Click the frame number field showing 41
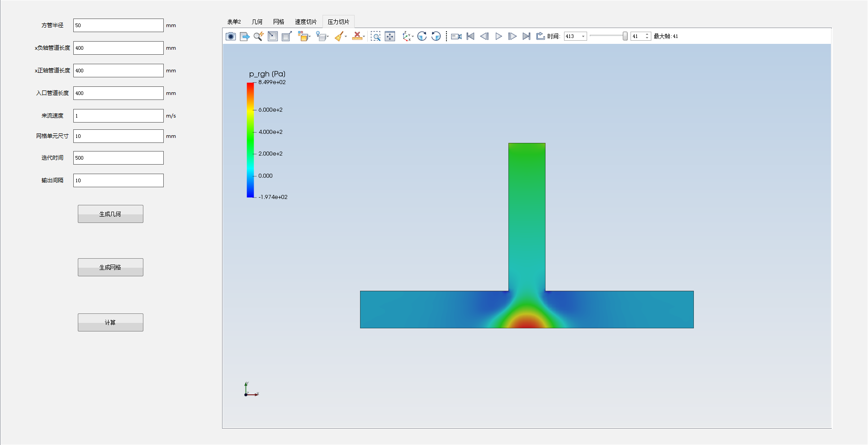The height and width of the screenshot is (445, 868). pos(638,36)
